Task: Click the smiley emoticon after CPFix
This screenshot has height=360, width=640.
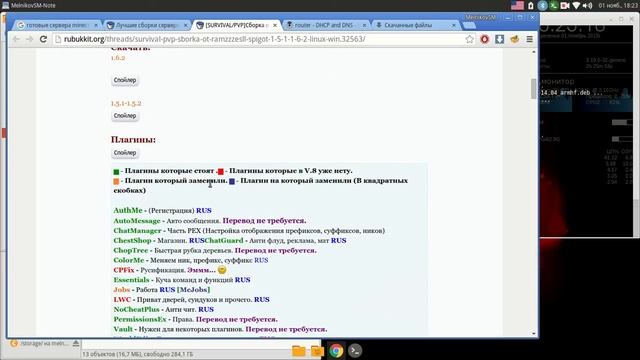Action: tap(222, 270)
